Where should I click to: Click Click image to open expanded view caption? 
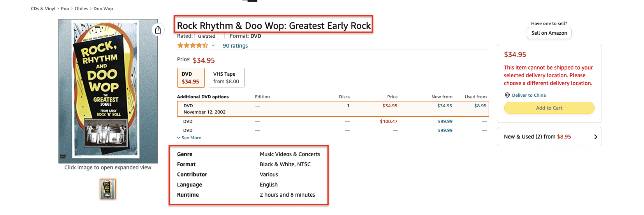tap(108, 167)
